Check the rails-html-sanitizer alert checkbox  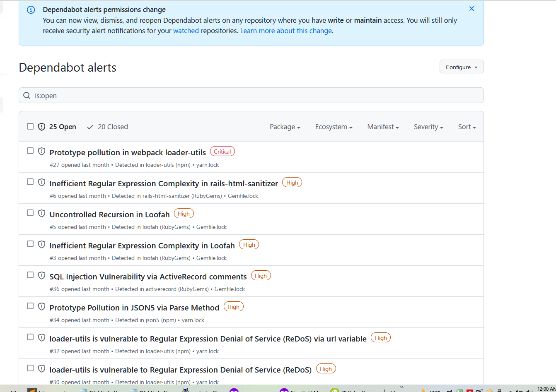click(x=30, y=182)
